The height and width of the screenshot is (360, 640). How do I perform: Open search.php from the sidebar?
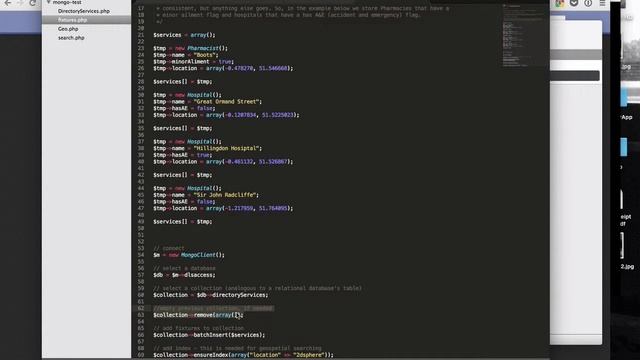pyautogui.click(x=71, y=38)
